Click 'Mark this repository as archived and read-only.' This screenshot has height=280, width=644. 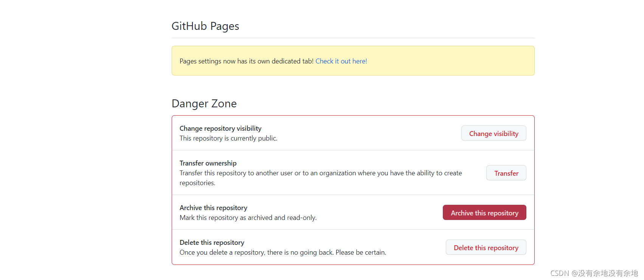[x=248, y=218]
